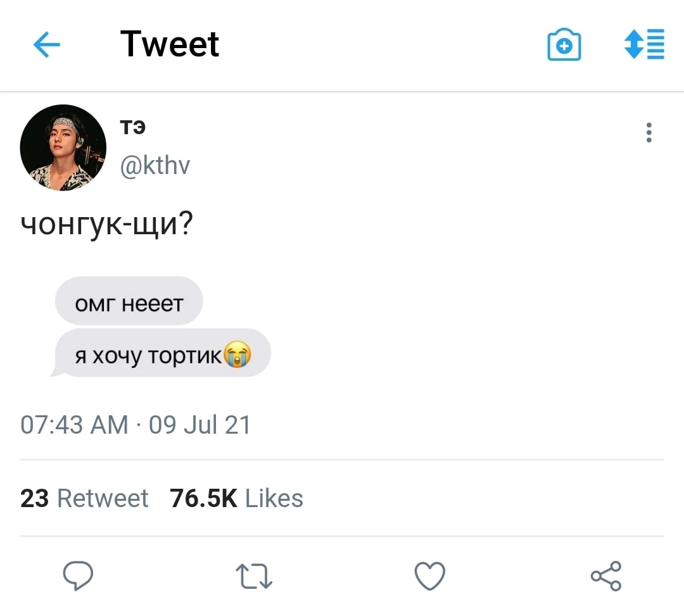
Task: Open the sort order icon in header
Action: (644, 45)
